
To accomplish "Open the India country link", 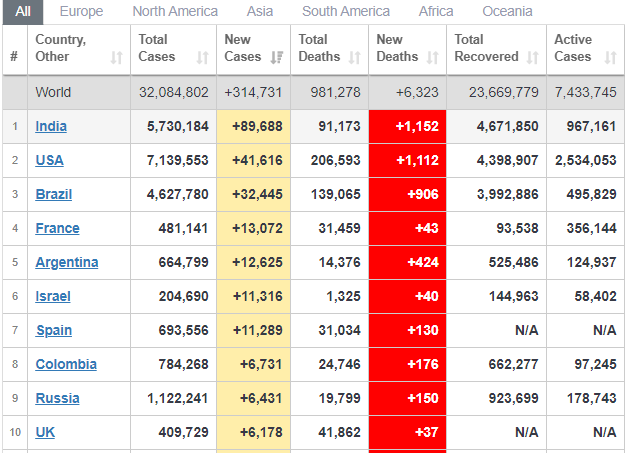I will [52, 126].
